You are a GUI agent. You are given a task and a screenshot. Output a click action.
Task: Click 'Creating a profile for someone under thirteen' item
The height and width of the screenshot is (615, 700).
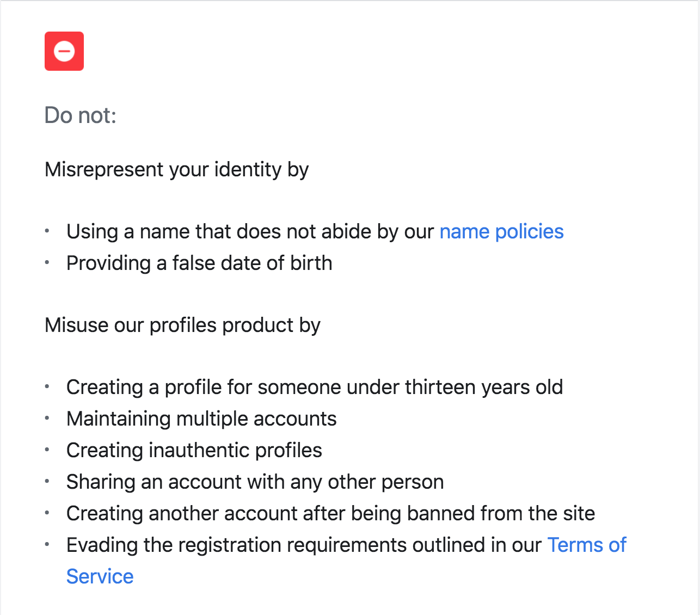coord(315,388)
